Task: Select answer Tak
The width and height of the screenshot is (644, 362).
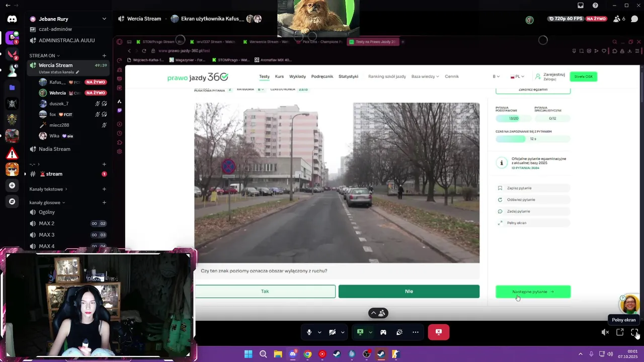Action: point(265,291)
